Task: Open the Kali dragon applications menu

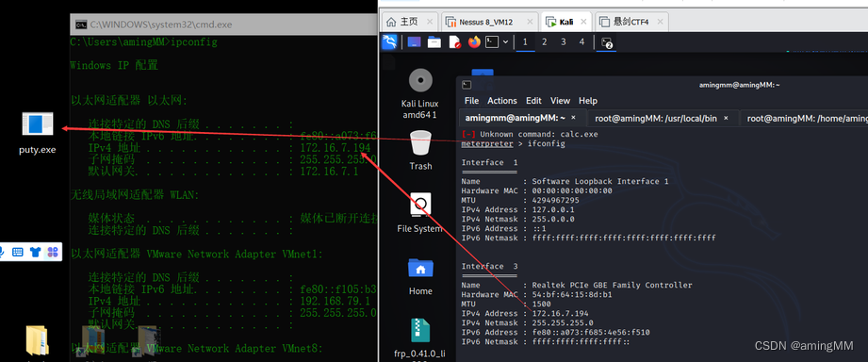Action: point(390,42)
